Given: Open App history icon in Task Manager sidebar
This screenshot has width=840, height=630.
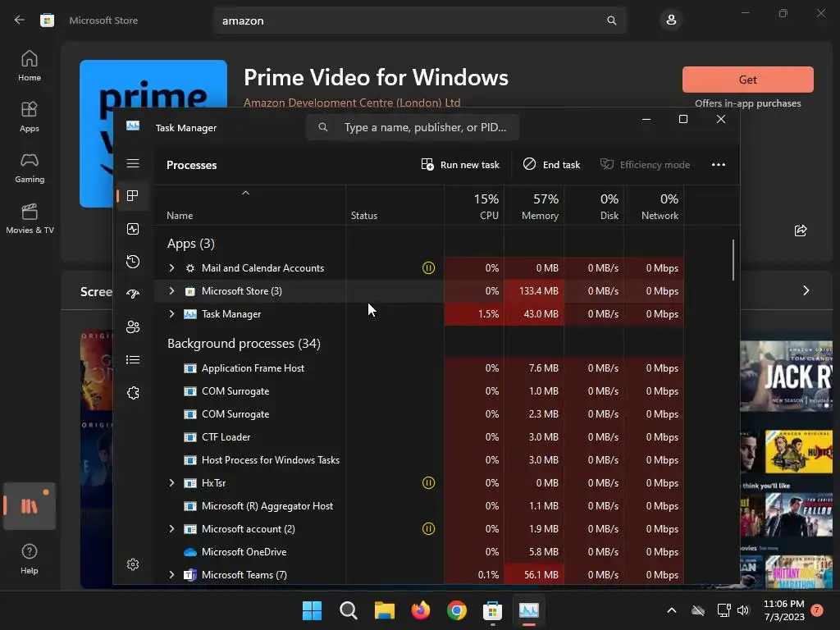Looking at the screenshot, I should [x=133, y=262].
